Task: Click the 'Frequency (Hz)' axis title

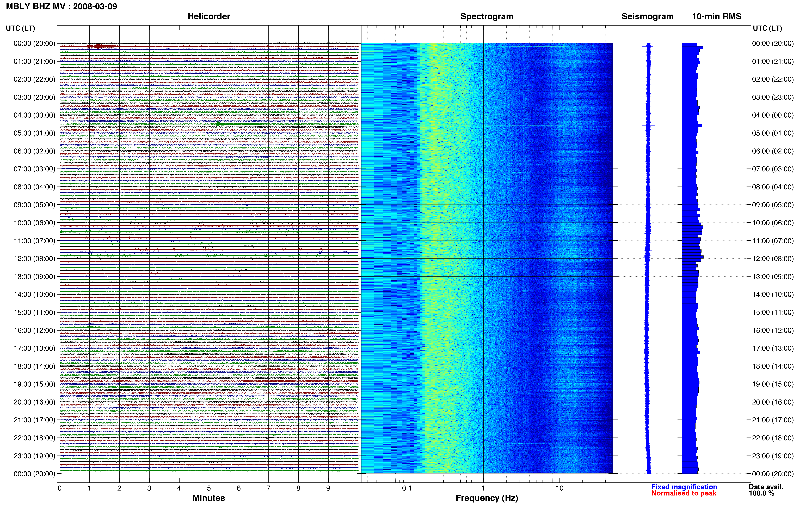Action: [x=487, y=498]
